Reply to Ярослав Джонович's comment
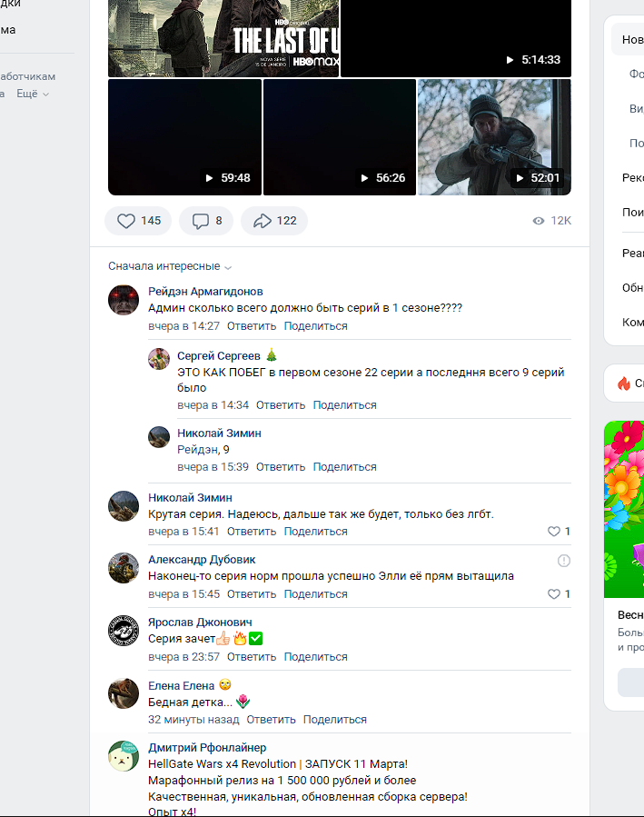The width and height of the screenshot is (644, 817). (252, 657)
